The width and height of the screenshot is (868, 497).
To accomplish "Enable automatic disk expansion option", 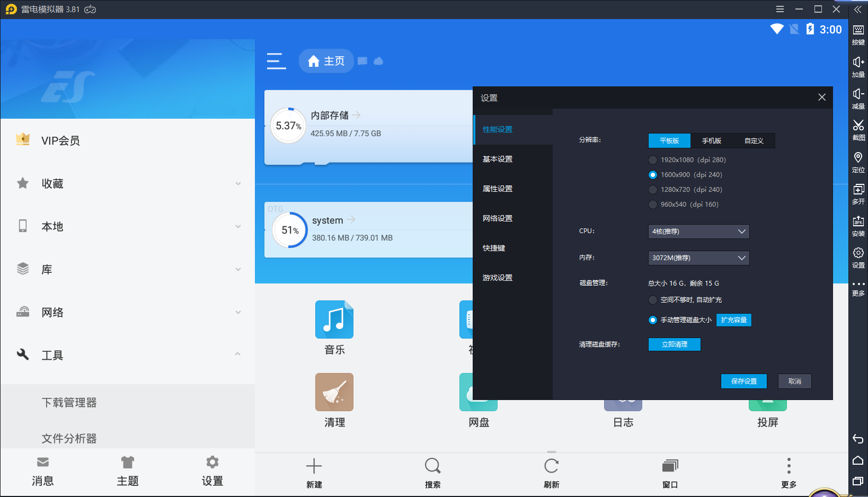I will pyautogui.click(x=653, y=300).
